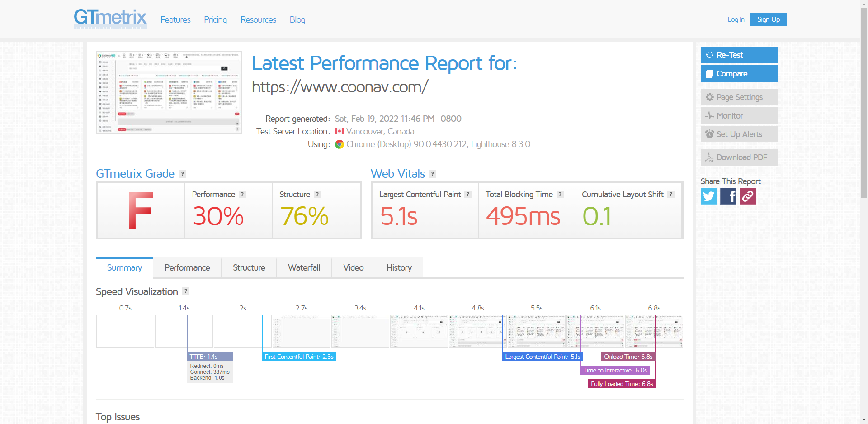The image size is (868, 424).
Task: Open Features in top navigation
Action: (175, 19)
